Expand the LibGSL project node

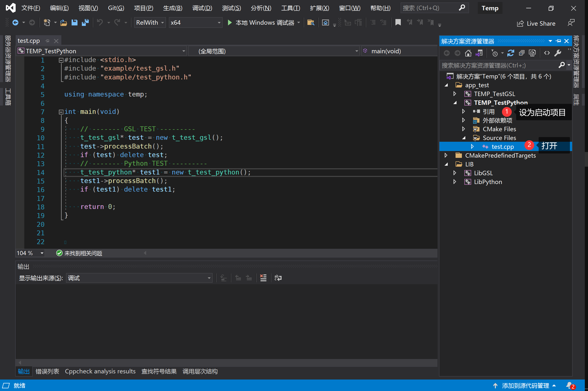pos(455,173)
